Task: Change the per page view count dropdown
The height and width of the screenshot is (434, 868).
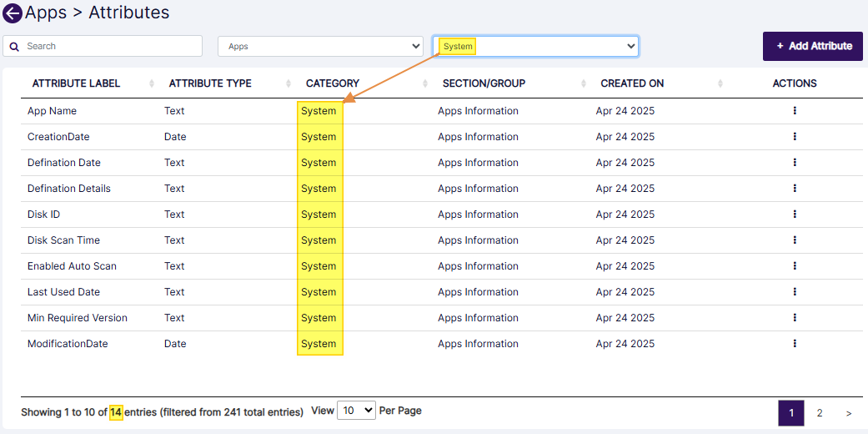Action: 357,411
